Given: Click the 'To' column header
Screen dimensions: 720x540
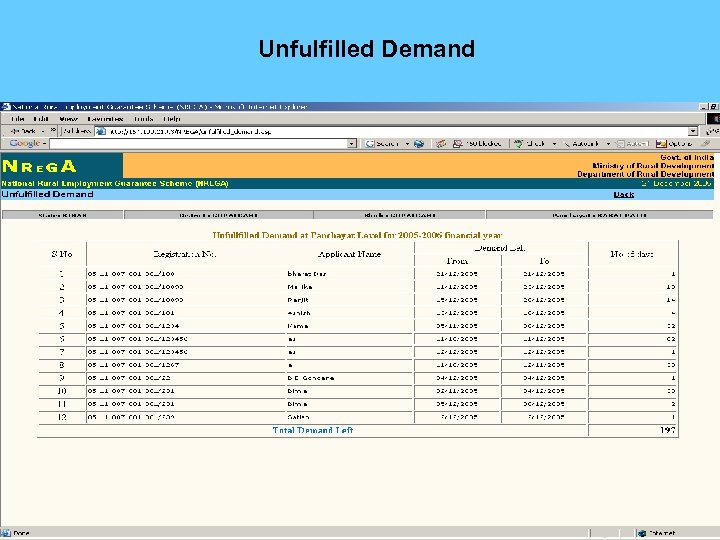Looking at the screenshot, I should point(544,261).
